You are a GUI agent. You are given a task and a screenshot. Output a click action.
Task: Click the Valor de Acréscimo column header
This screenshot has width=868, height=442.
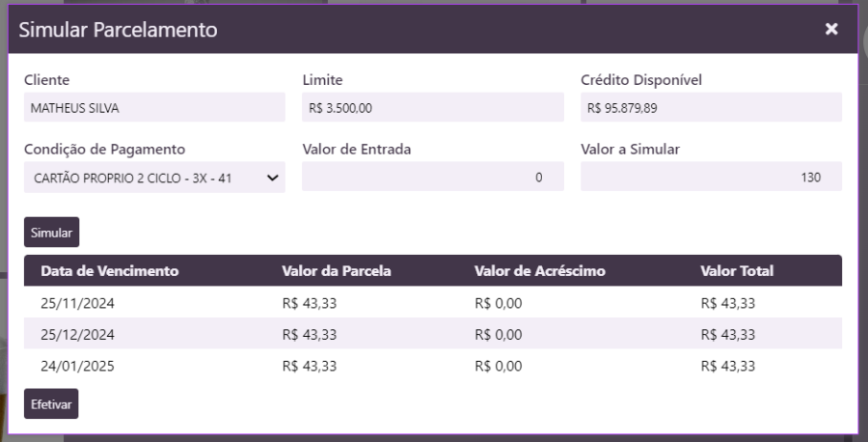(540, 271)
